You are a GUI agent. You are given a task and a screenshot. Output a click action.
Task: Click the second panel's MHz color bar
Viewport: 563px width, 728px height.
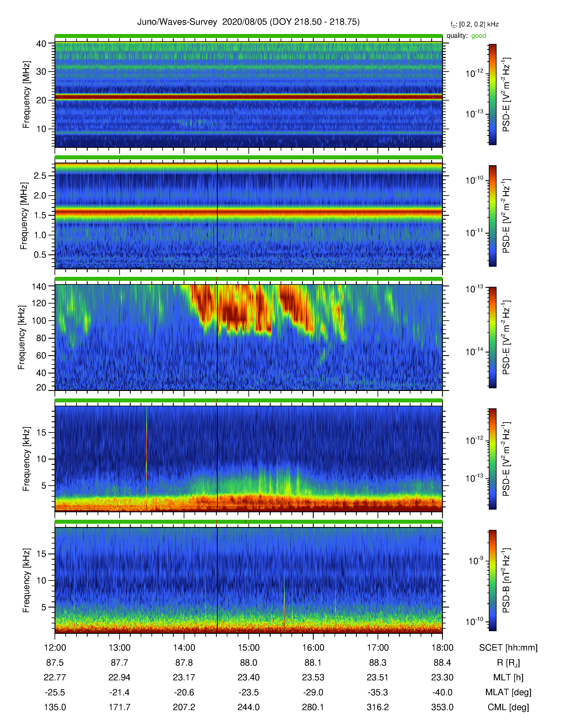tap(493, 216)
